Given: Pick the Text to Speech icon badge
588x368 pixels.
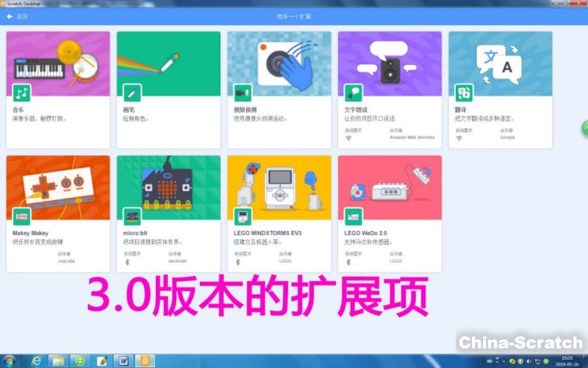Looking at the screenshot, I should (354, 93).
